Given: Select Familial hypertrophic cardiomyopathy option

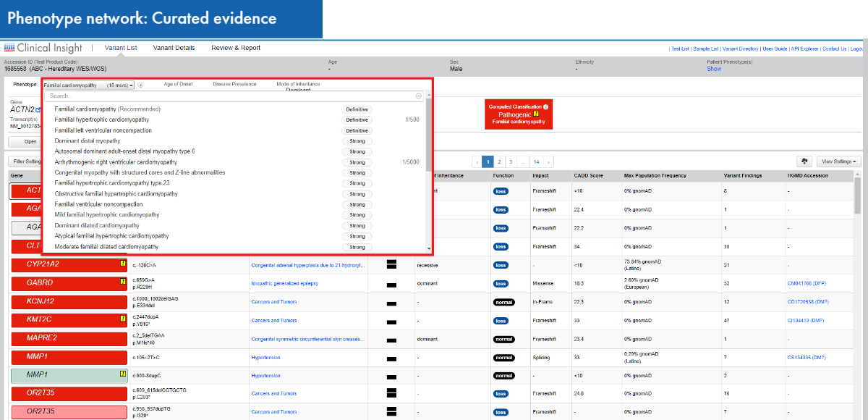Looking at the screenshot, I should [x=102, y=119].
